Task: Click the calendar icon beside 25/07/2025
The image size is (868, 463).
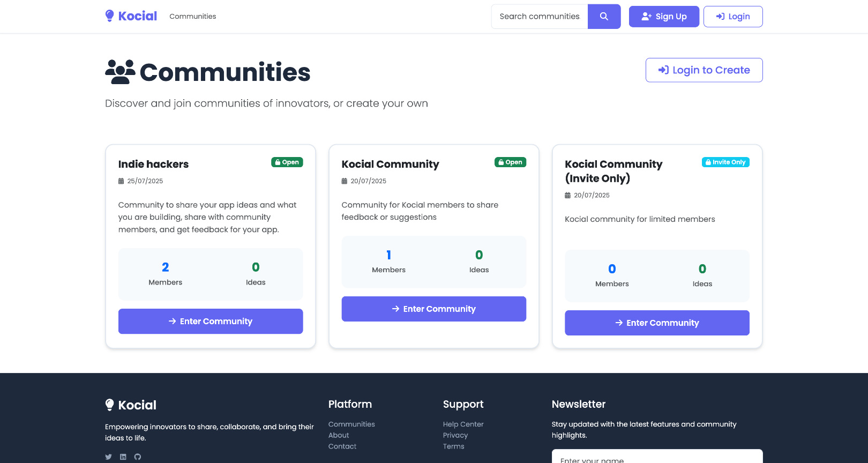Action: 121,181
